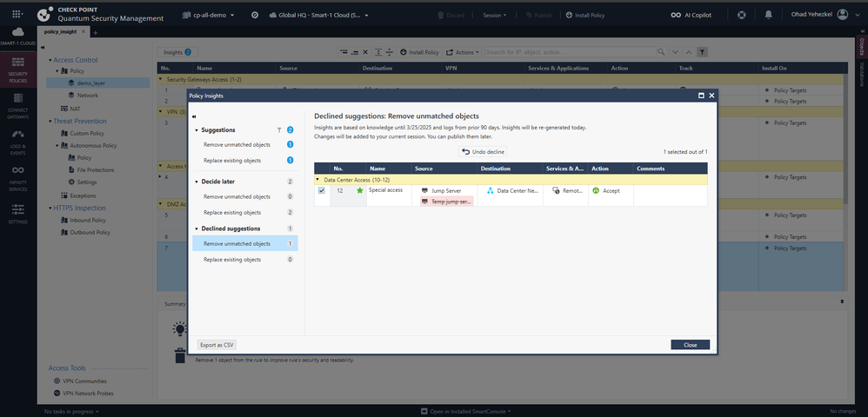Open VPN Communities access tool

click(80, 381)
